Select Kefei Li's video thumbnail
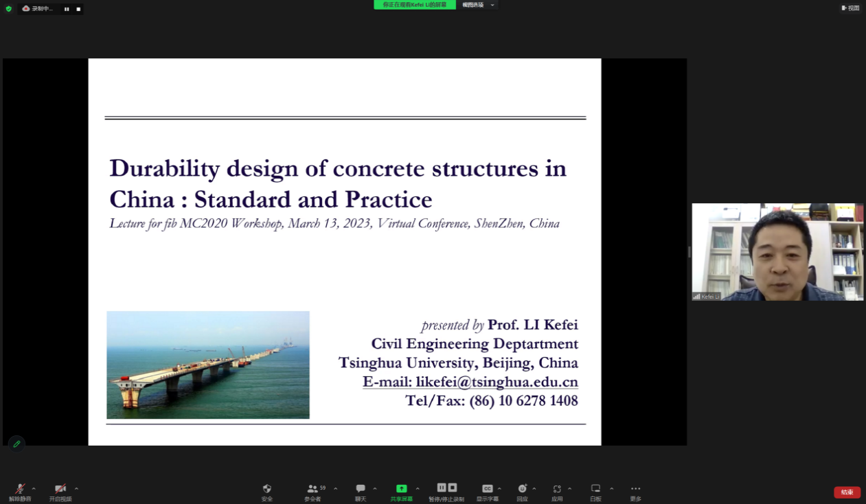 [777, 252]
